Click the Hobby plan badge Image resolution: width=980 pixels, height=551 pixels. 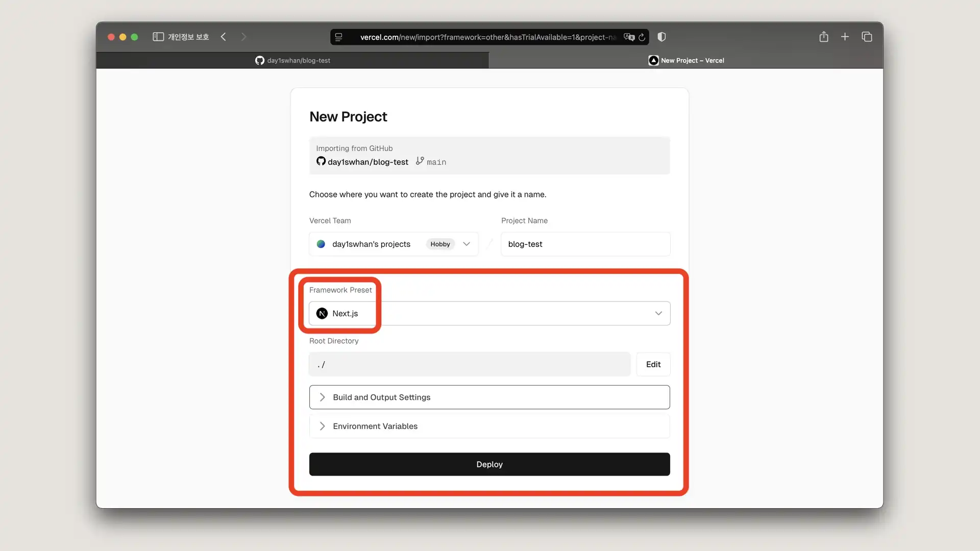[x=440, y=244]
